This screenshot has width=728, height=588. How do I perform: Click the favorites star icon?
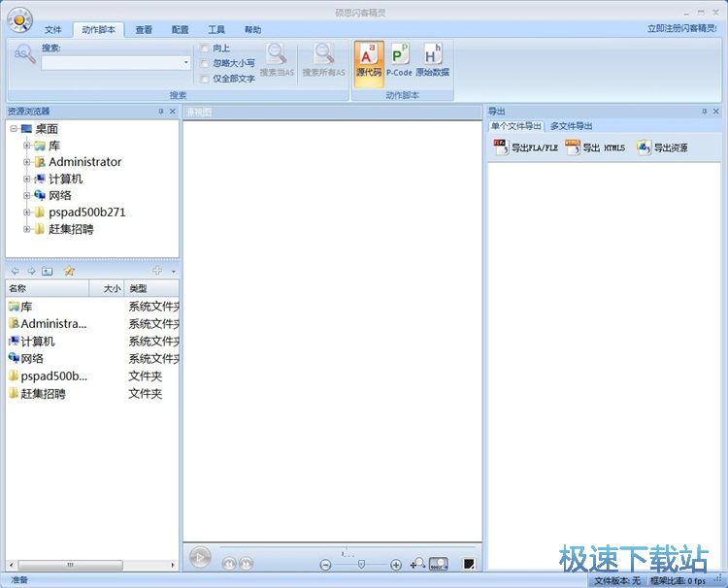69,271
